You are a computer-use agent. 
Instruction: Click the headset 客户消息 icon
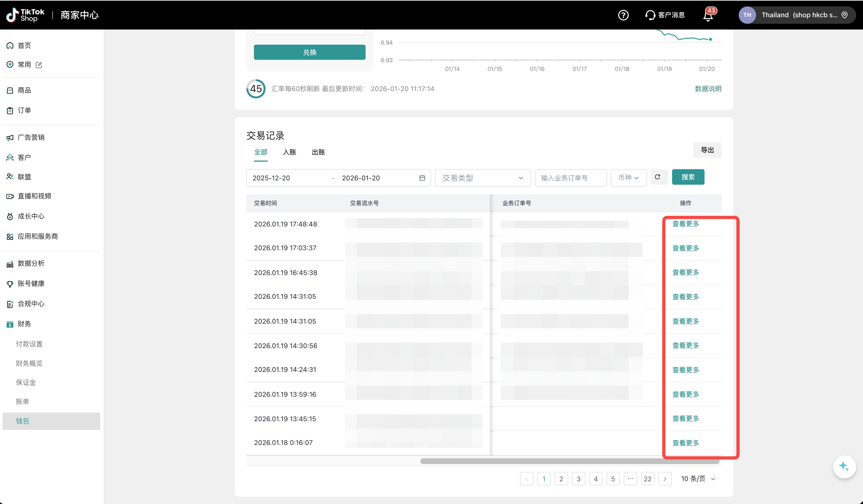point(650,15)
